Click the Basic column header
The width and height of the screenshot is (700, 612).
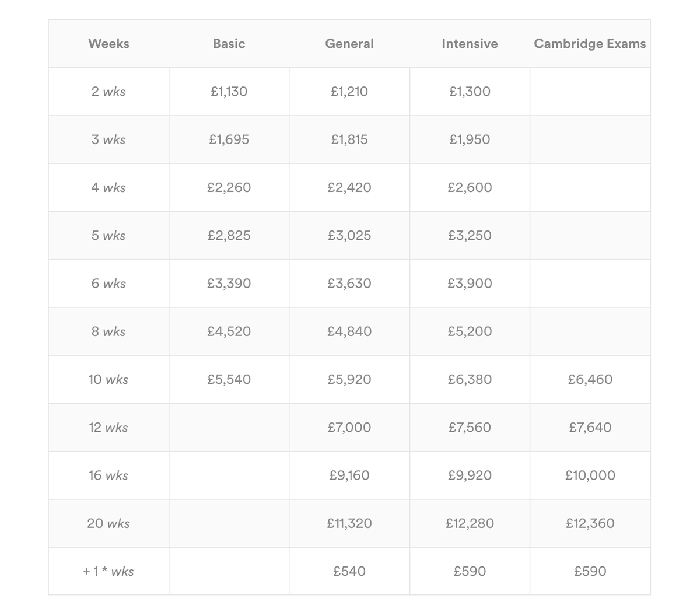229,44
